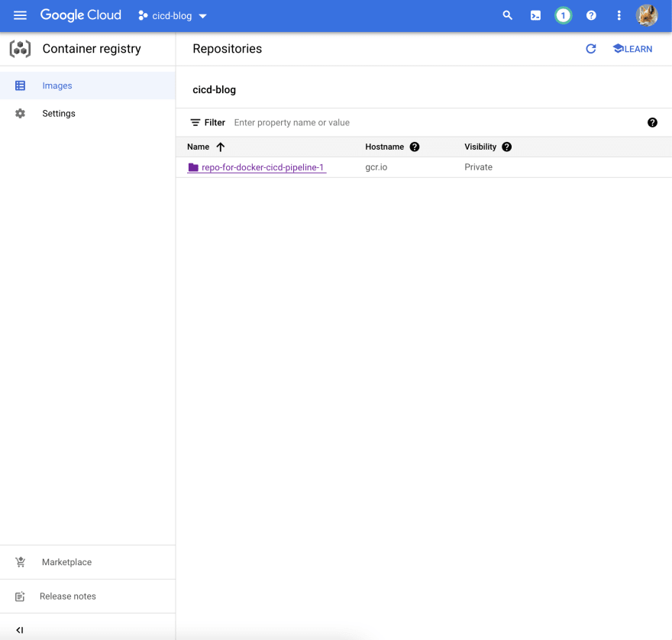Activate Cloud Shell terminal icon
672x640 pixels.
coord(535,16)
